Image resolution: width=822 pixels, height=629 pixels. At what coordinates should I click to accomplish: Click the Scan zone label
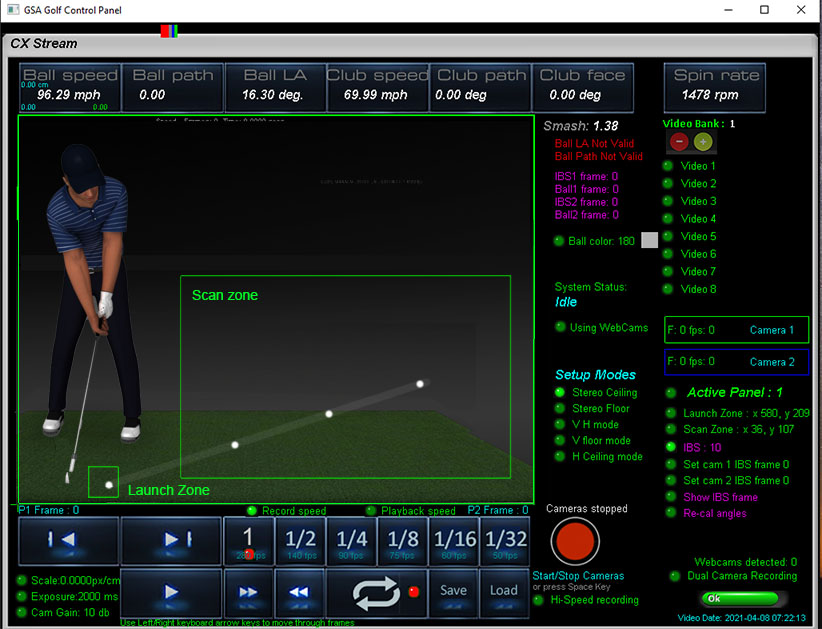224,295
